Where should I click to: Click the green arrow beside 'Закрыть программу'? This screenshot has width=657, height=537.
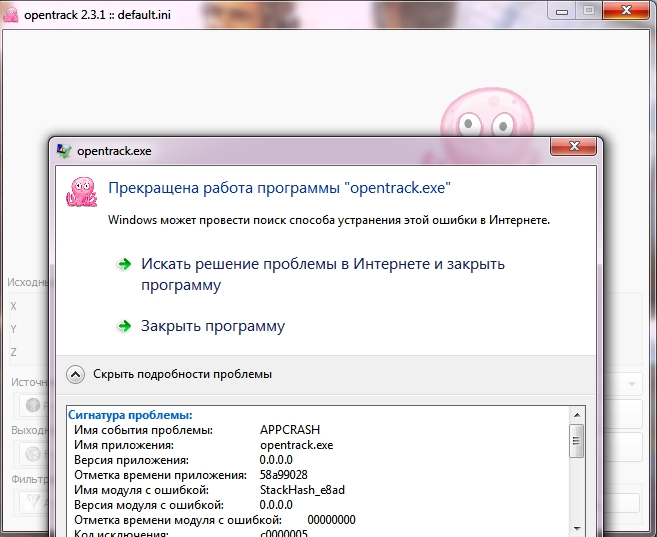coord(124,326)
